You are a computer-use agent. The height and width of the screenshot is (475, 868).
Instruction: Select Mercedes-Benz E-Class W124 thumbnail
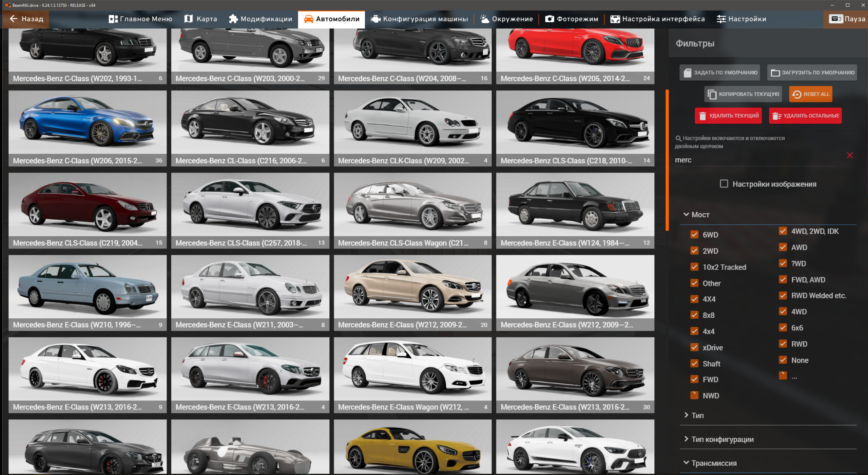pyautogui.click(x=575, y=211)
